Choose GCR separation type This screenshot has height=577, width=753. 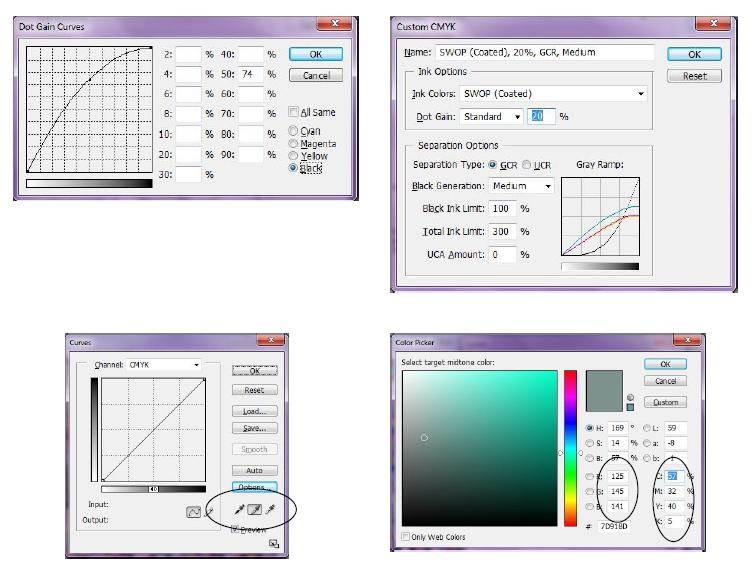(492, 165)
